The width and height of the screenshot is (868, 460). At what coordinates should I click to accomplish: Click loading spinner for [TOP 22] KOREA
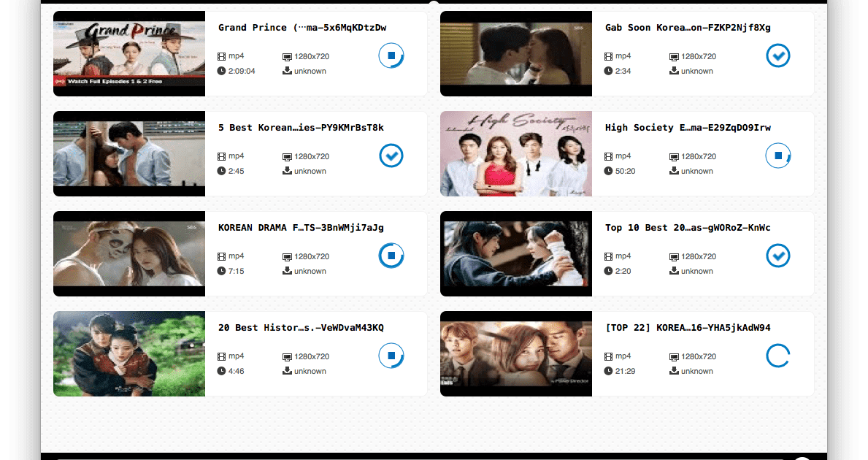click(778, 356)
